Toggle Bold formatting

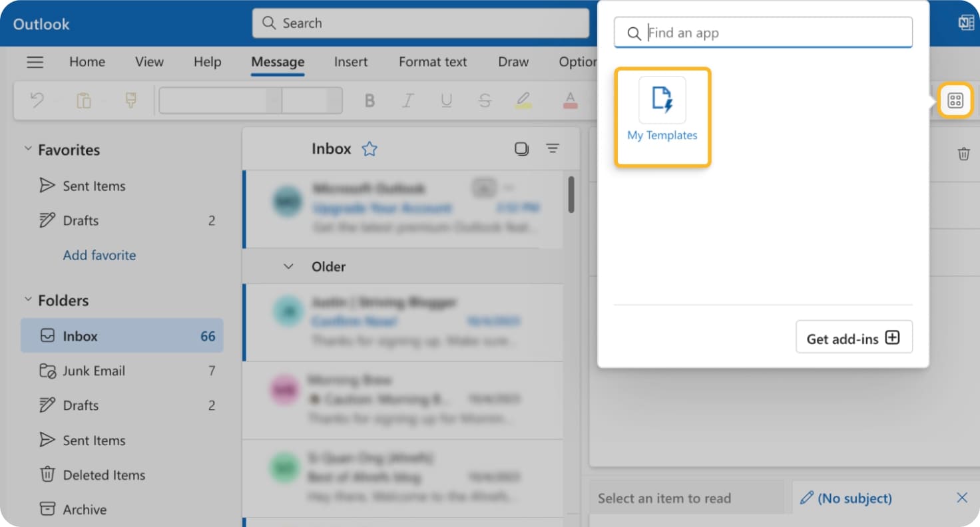pyautogui.click(x=369, y=100)
